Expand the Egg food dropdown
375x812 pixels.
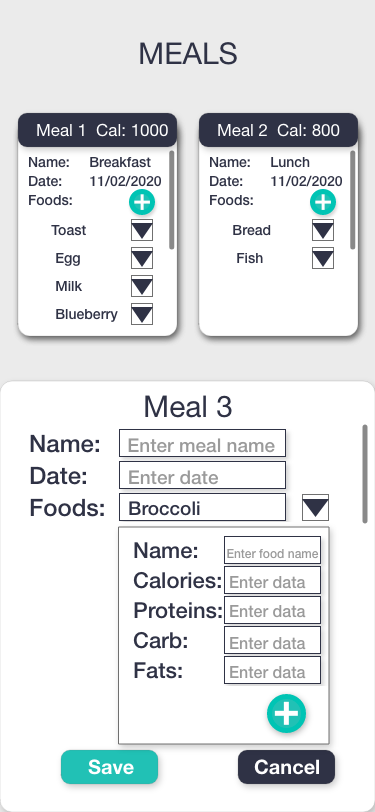pos(142,258)
